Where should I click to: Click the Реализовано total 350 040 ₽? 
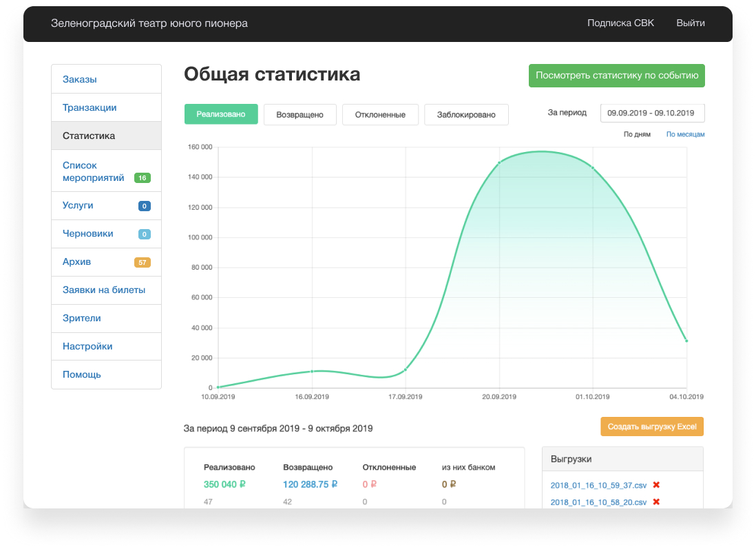click(x=224, y=484)
